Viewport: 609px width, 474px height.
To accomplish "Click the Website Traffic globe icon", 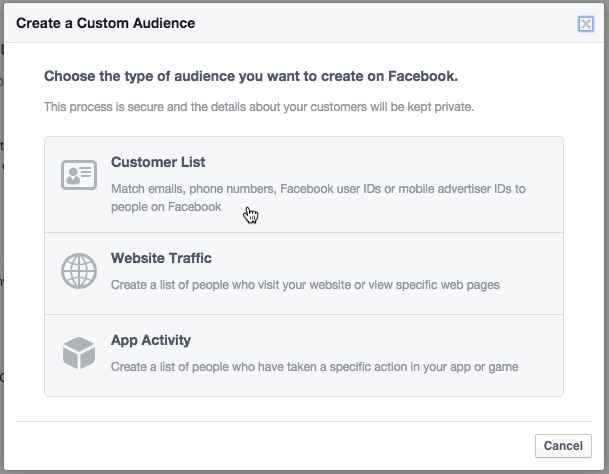I will [x=79, y=271].
